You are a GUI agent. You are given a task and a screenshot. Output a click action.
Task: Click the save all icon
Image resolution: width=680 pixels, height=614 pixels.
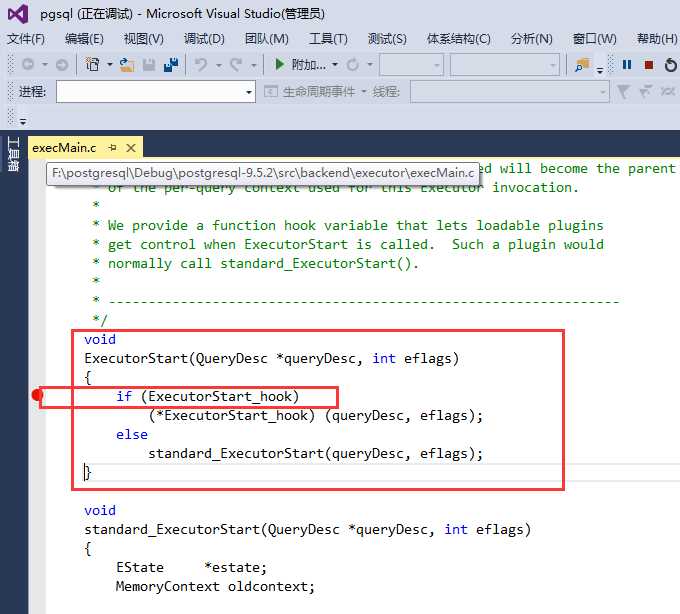[171, 65]
